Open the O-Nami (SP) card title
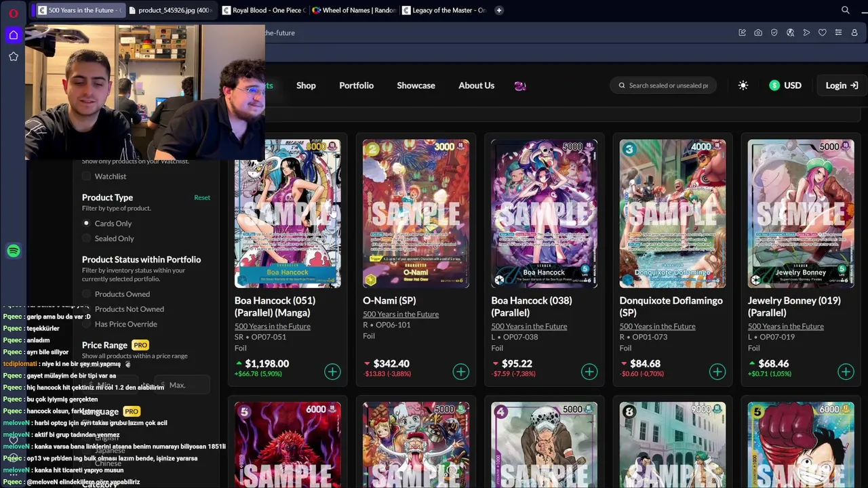 point(389,300)
